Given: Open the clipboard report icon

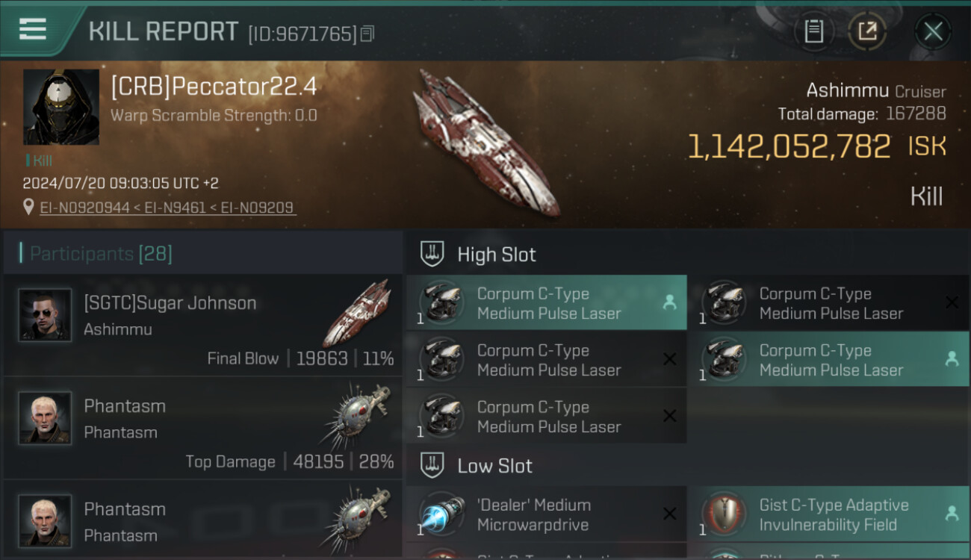Looking at the screenshot, I should click(x=813, y=31).
